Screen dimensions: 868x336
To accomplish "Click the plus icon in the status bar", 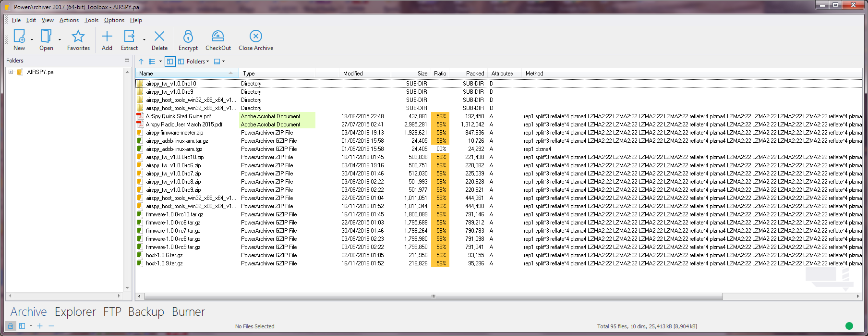I will pos(40,326).
